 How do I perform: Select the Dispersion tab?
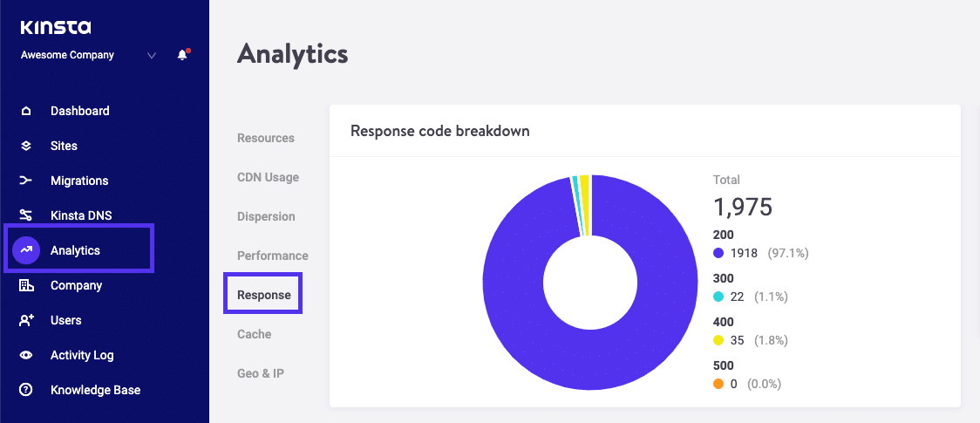(x=266, y=216)
